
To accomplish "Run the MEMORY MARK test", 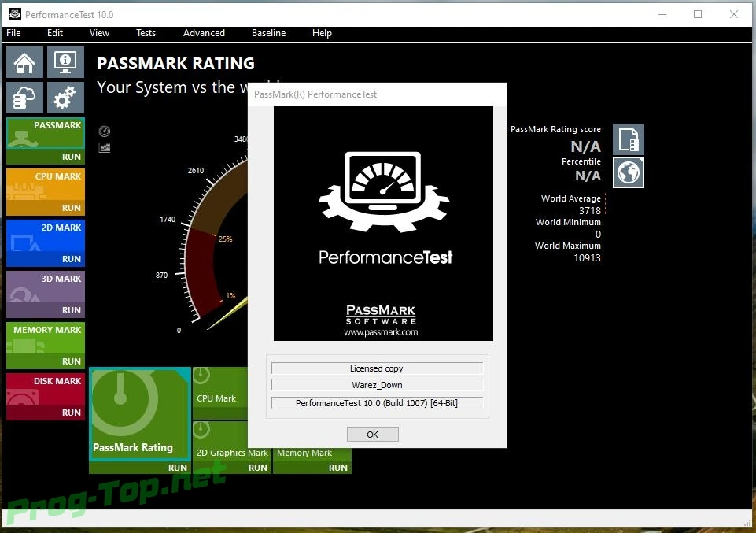I will pos(72,361).
